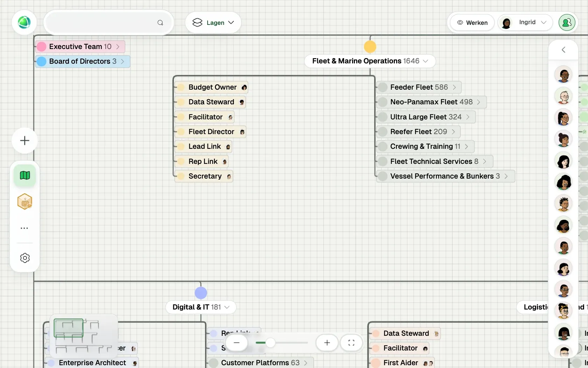
Task: Click the search magnifier icon
Action: click(160, 23)
